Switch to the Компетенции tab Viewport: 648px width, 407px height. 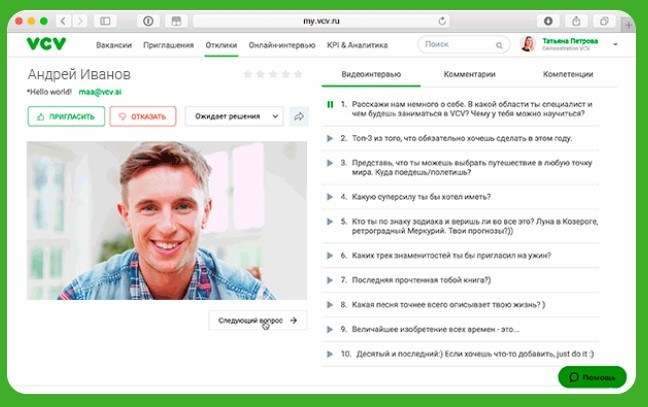tap(568, 74)
